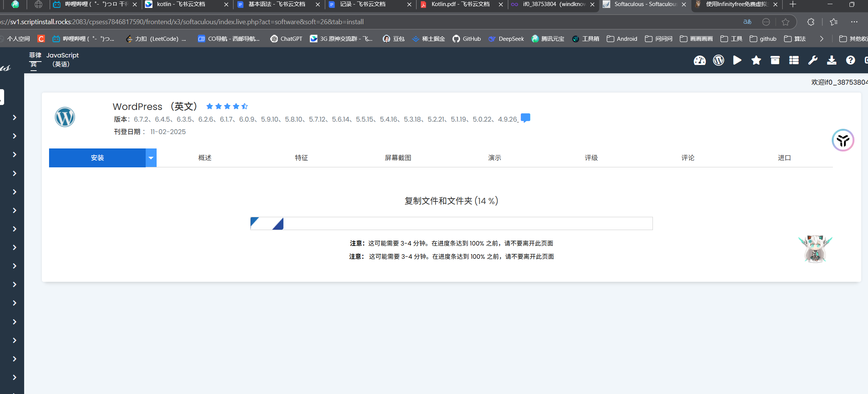
Task: Switch to the 屏幕截图 tab
Action: (x=398, y=158)
